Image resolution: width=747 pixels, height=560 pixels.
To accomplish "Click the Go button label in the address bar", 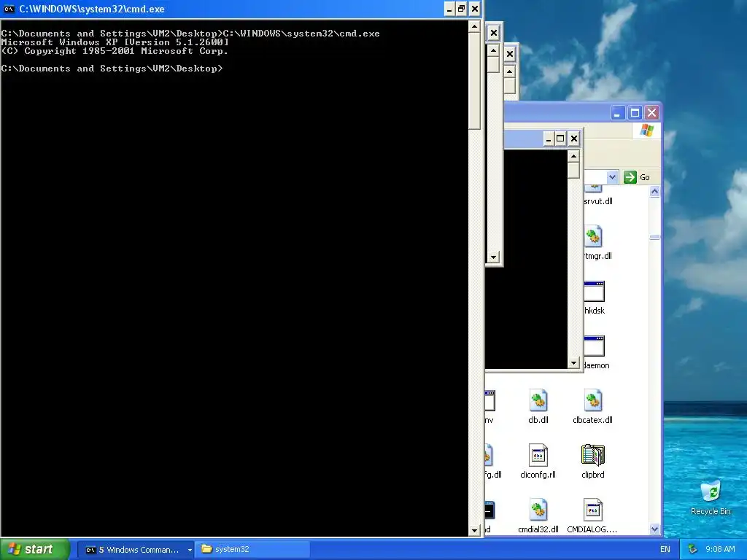I will (645, 177).
